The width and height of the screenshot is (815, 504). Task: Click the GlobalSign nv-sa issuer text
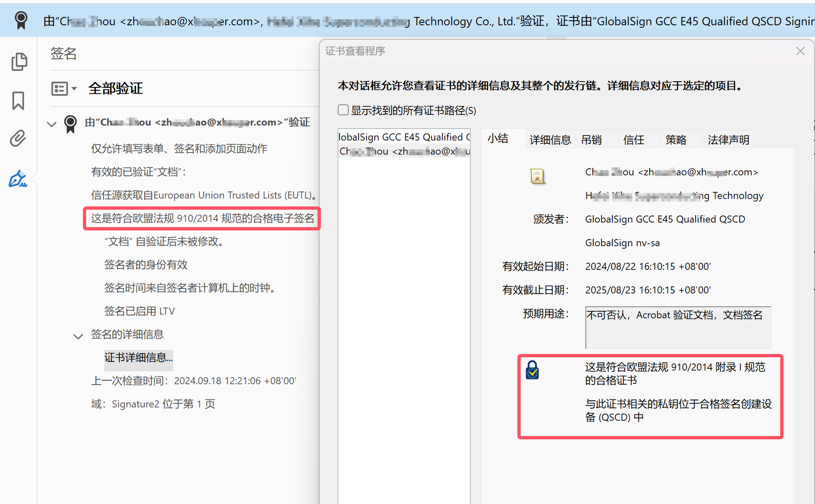click(622, 243)
